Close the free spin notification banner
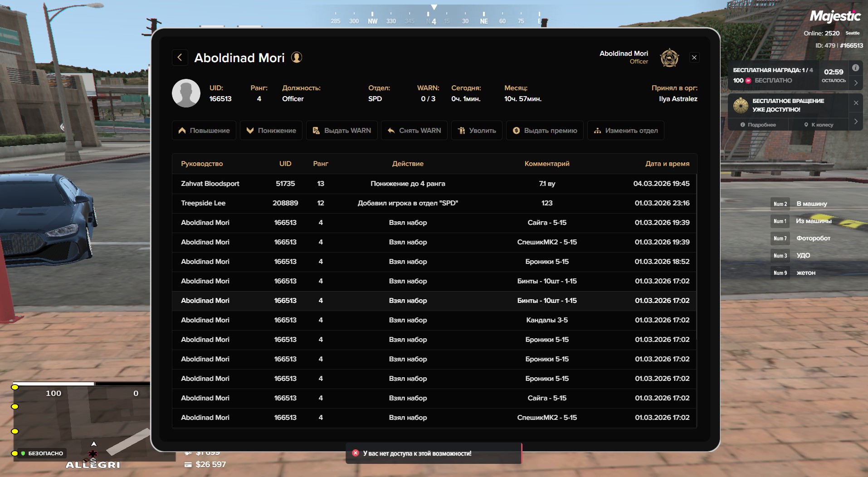 [856, 103]
